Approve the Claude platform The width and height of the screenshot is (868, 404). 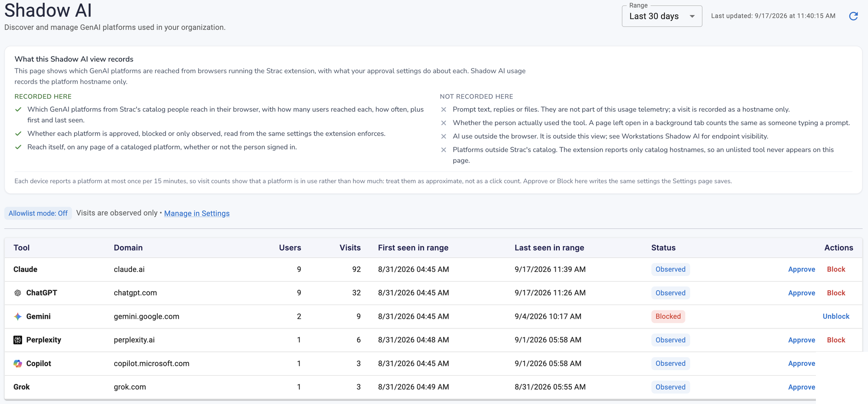coord(802,269)
